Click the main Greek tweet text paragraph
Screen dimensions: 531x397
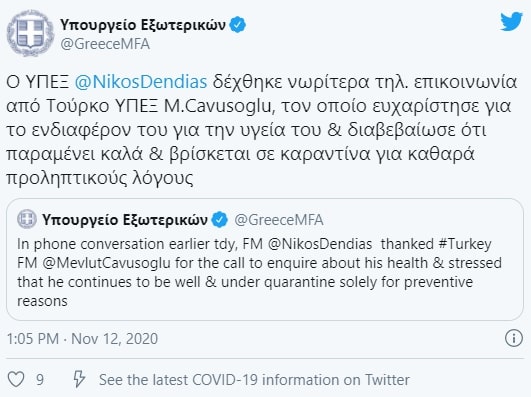click(261, 130)
